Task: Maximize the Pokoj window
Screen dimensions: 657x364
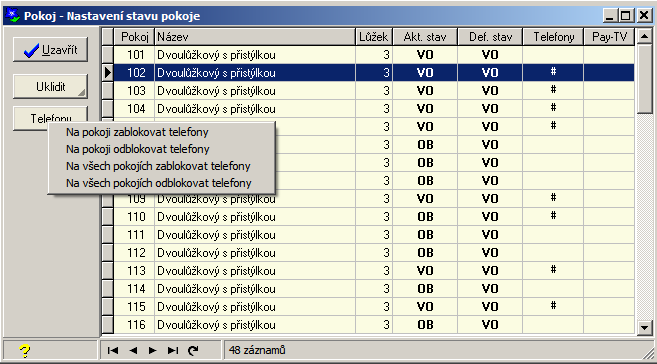Action: [626, 15]
